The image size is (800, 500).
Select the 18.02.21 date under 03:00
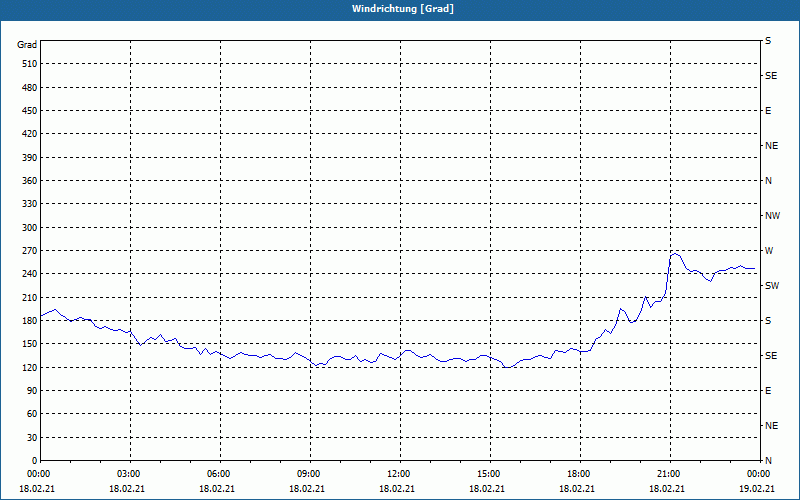127,489
